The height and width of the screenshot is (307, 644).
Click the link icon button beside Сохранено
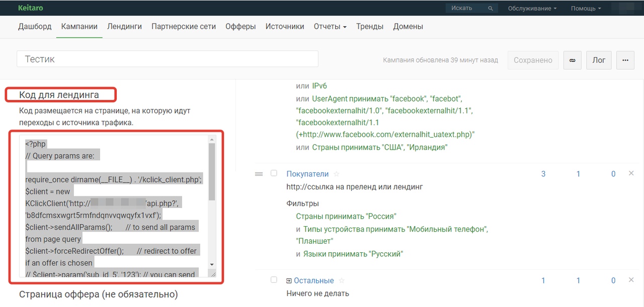[x=572, y=60]
